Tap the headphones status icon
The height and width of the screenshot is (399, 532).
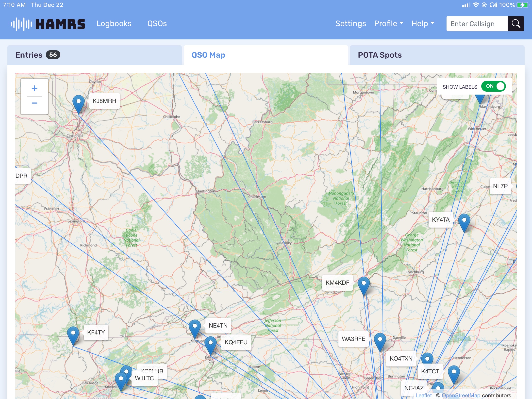tap(493, 5)
